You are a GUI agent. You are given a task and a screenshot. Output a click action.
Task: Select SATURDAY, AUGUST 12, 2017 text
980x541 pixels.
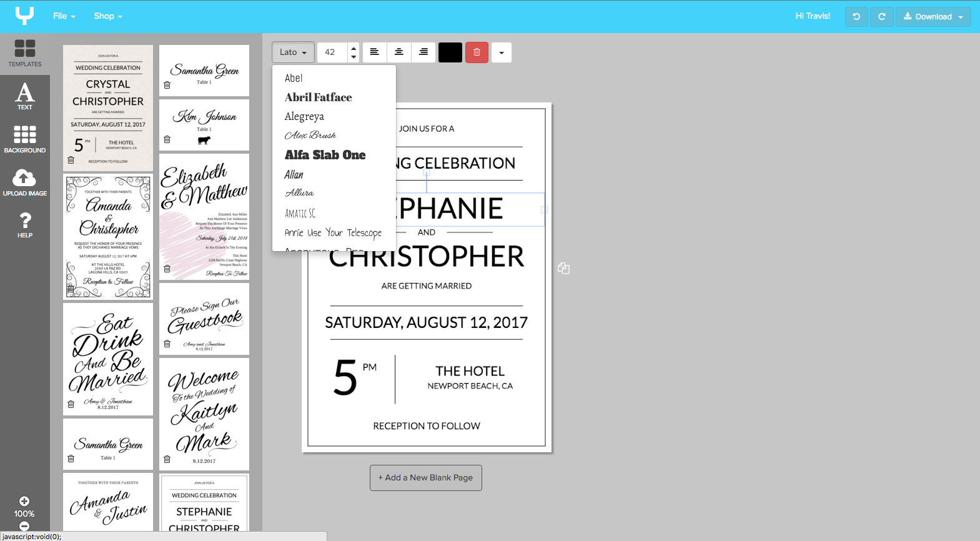pos(427,323)
